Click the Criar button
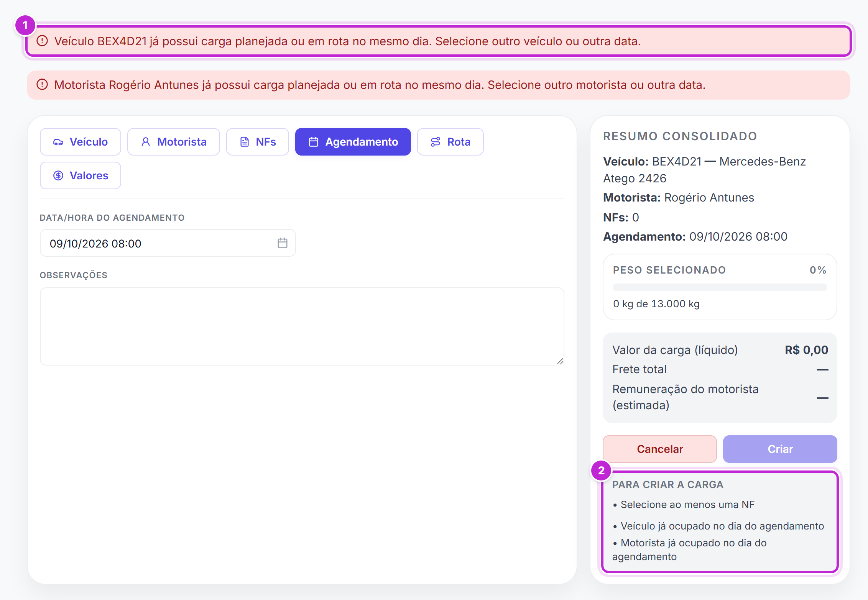Image resolution: width=868 pixels, height=600 pixels. coord(780,449)
